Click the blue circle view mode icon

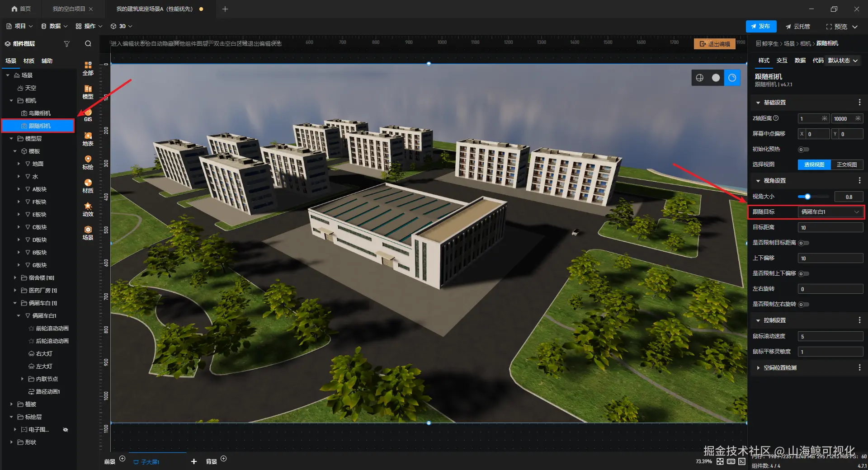pos(732,78)
